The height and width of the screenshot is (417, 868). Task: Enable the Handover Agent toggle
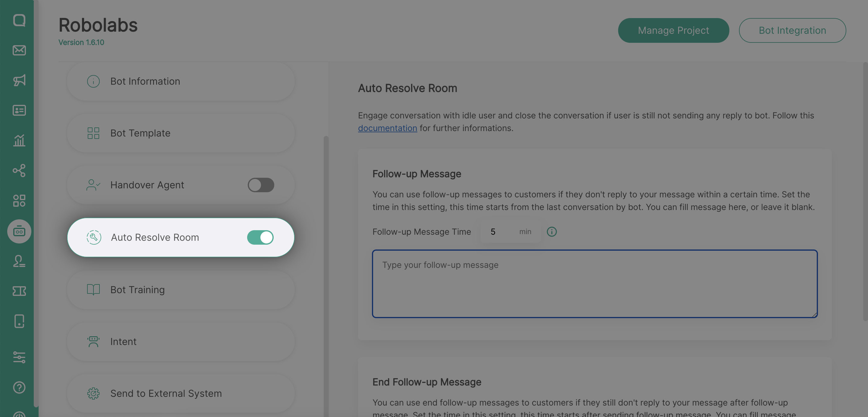[x=261, y=185]
